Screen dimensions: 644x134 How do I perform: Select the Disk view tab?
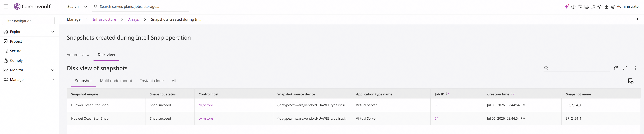coord(106,55)
